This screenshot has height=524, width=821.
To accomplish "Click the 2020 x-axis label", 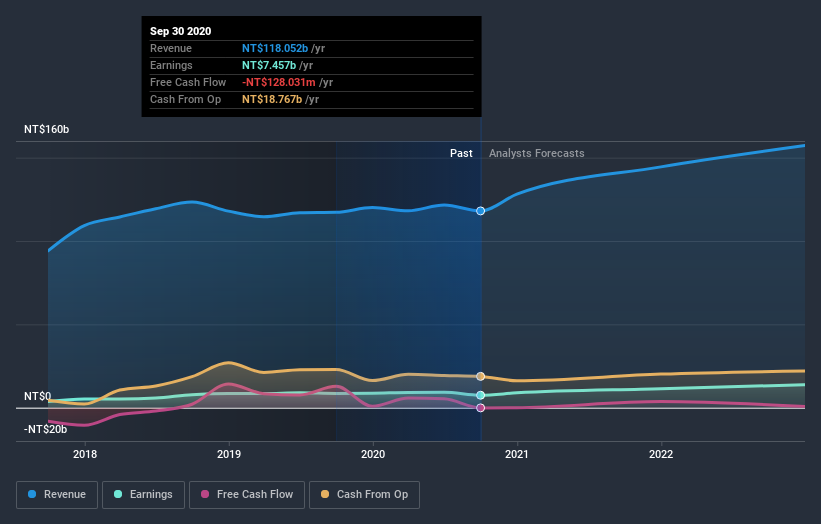I will click(373, 454).
